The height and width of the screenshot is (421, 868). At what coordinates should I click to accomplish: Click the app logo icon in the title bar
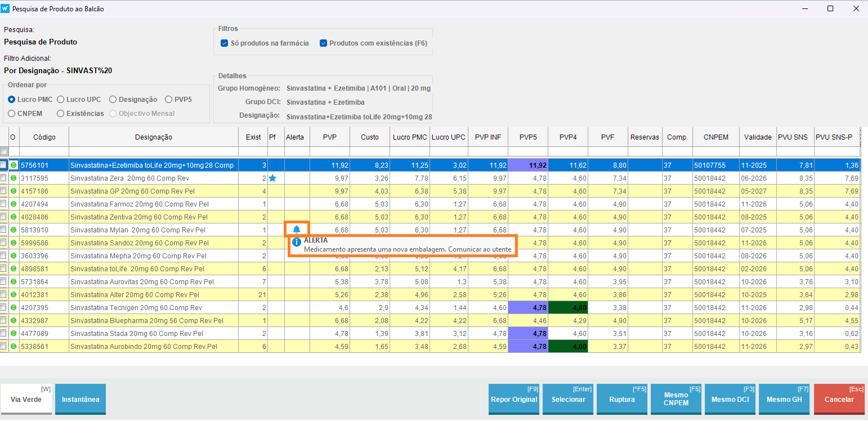(x=6, y=8)
